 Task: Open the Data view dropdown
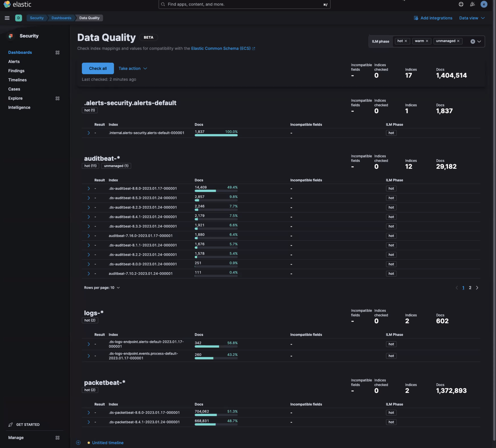point(472,18)
